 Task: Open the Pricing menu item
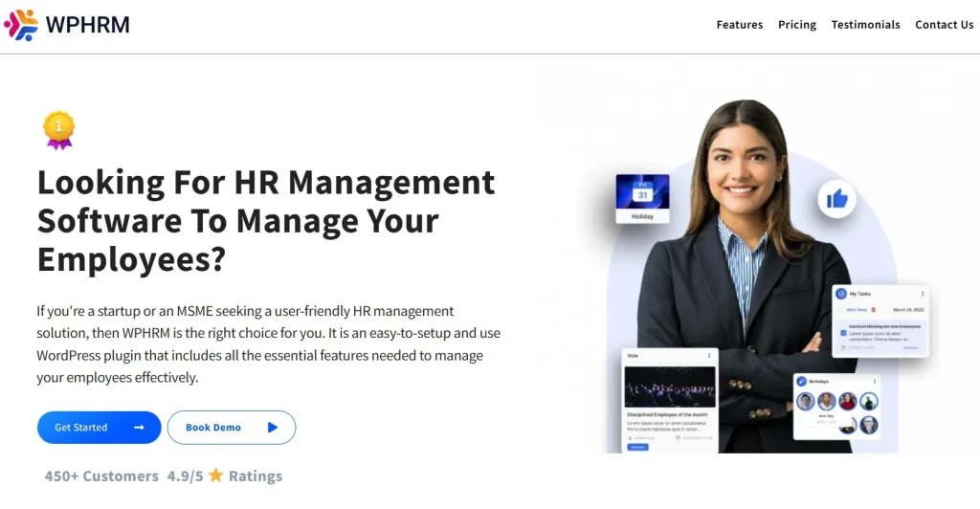pyautogui.click(x=796, y=25)
